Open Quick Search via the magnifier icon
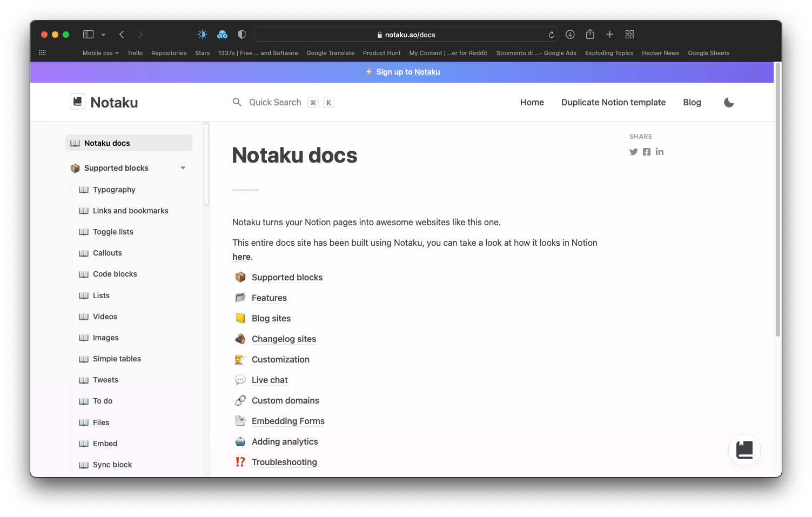 pos(237,102)
